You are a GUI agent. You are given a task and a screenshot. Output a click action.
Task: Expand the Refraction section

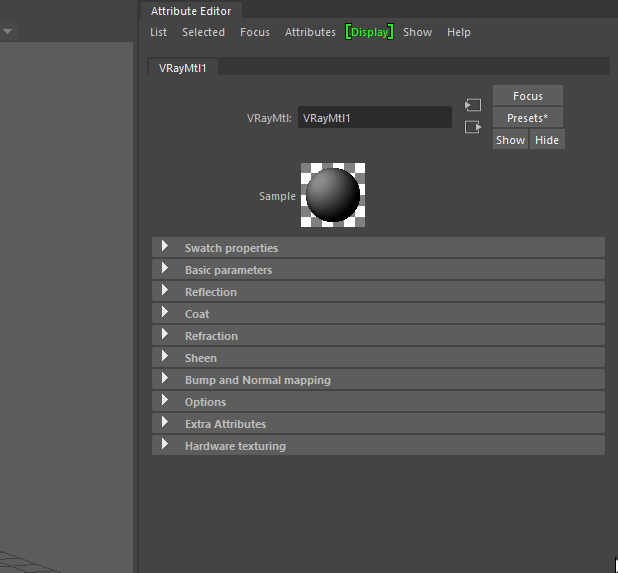tap(378, 336)
